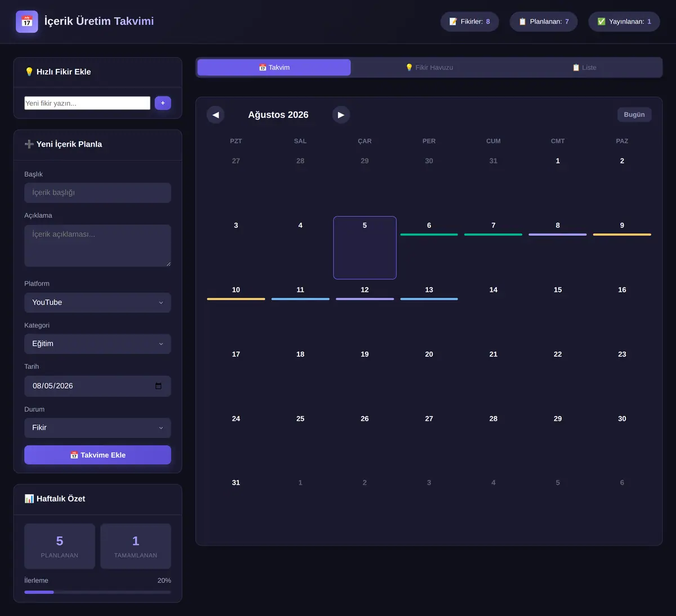Focus the Yeni fikir yazın input
The height and width of the screenshot is (616, 676).
[x=87, y=103]
